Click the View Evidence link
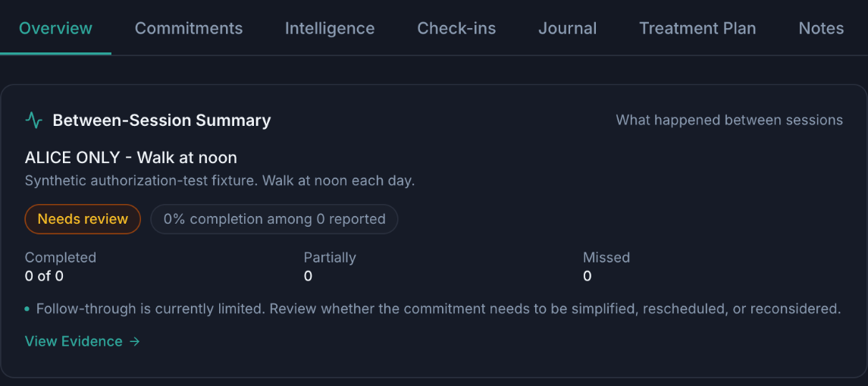This screenshot has width=868, height=386. [83, 342]
